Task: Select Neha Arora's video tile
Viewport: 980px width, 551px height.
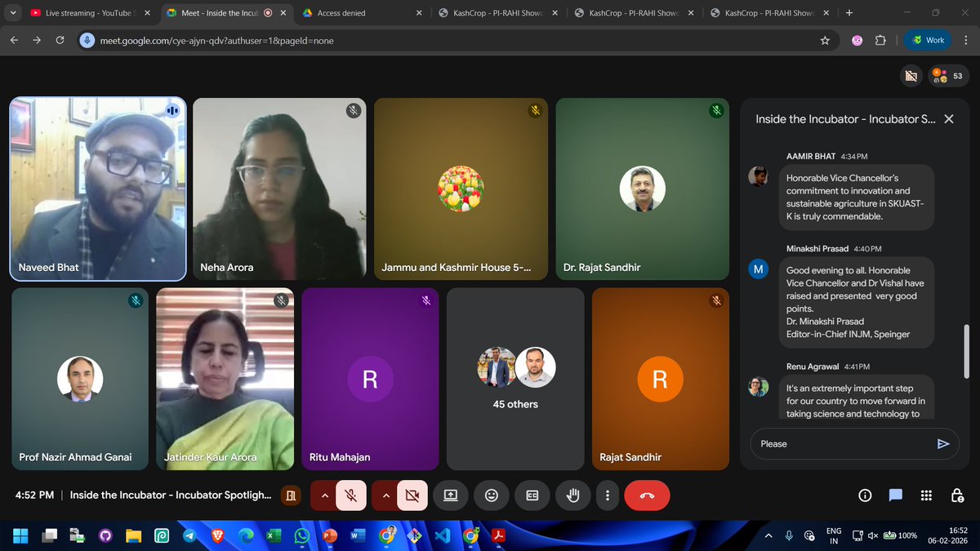Action: click(279, 190)
